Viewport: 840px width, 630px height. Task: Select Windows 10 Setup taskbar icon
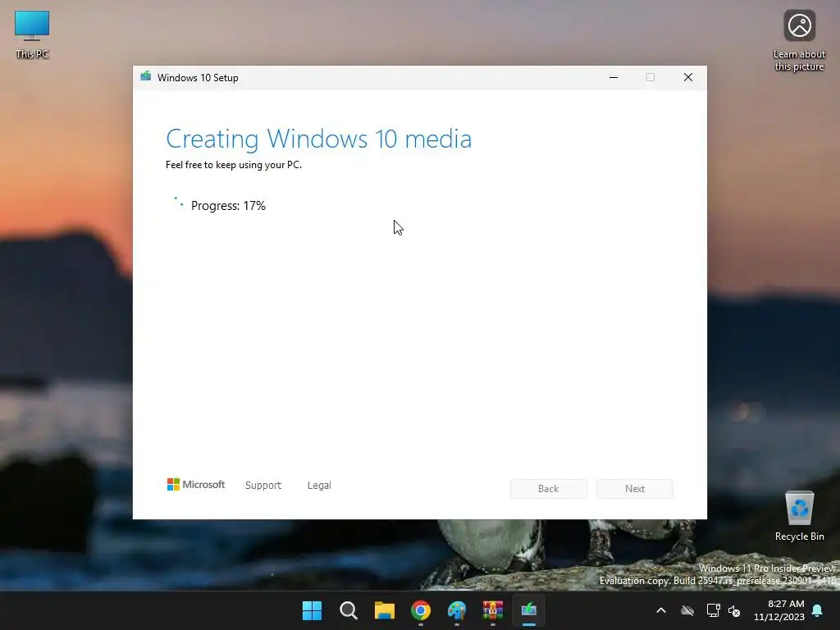point(529,610)
